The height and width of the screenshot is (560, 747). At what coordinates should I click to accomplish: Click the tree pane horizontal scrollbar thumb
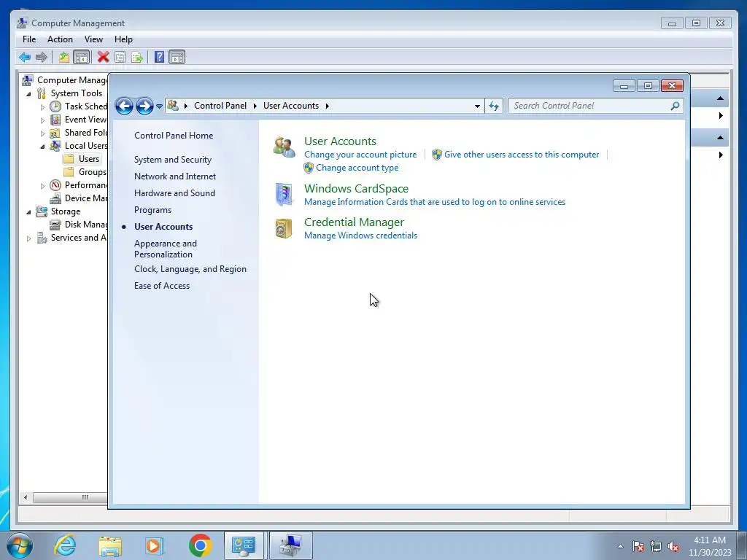[x=71, y=497]
